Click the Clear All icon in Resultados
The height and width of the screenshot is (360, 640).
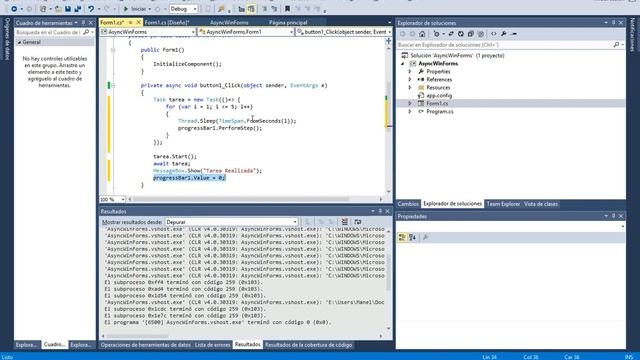point(344,222)
